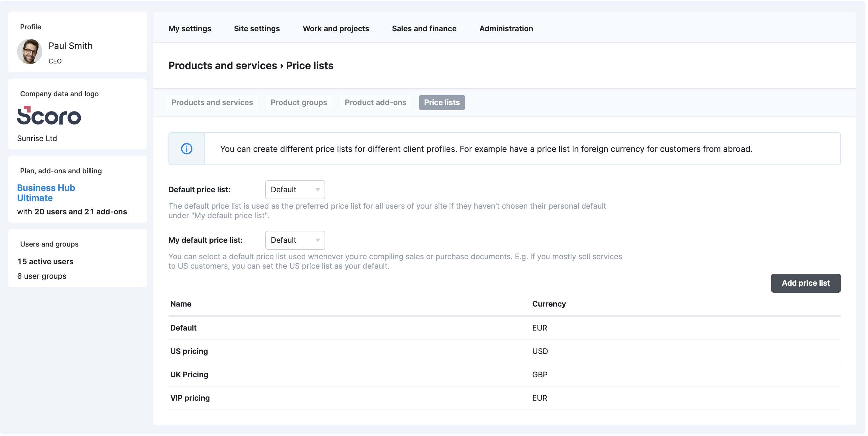Screen dimensions: 868x436
Task: Click the Currency column header
Action: pos(549,304)
